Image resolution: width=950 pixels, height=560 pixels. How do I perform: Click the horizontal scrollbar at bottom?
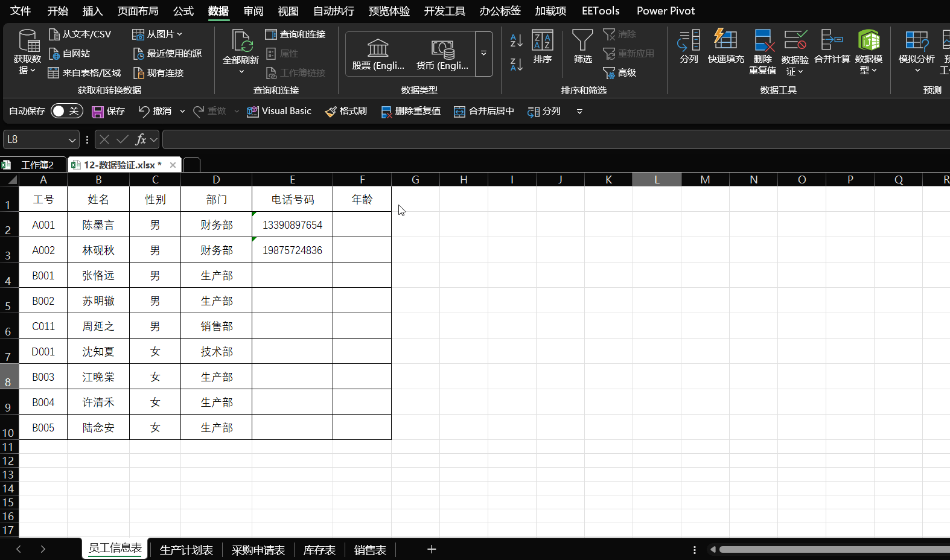pos(834,549)
